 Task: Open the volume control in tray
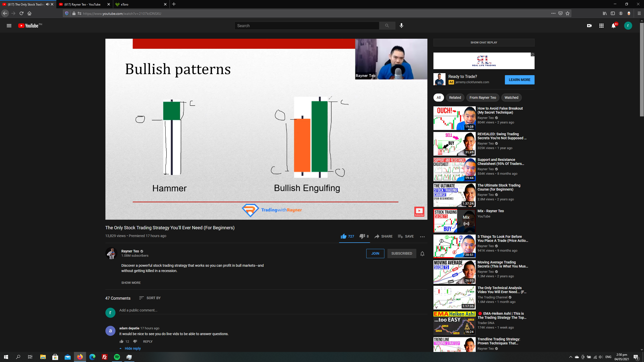(601, 357)
